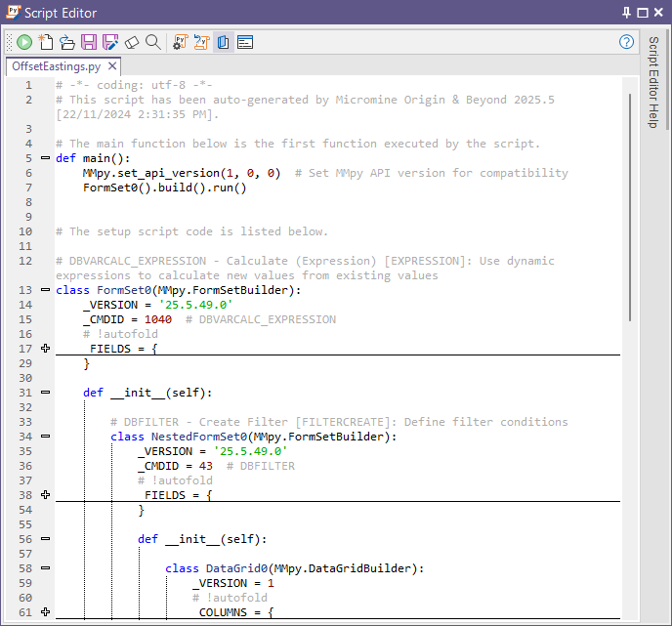
Task: Open an existing script file
Action: tap(66, 42)
